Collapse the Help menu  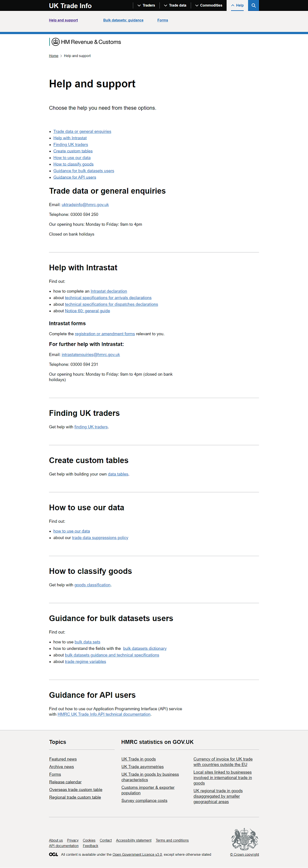coord(237,5)
